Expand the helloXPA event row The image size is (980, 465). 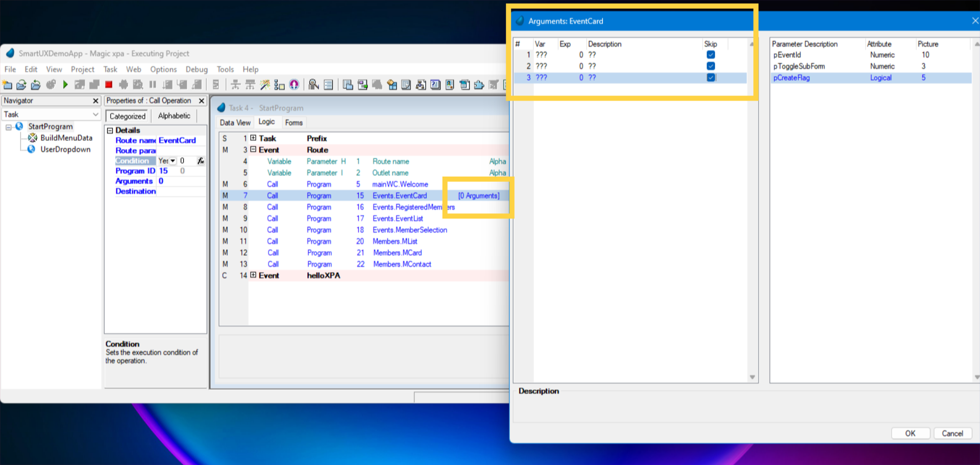254,275
